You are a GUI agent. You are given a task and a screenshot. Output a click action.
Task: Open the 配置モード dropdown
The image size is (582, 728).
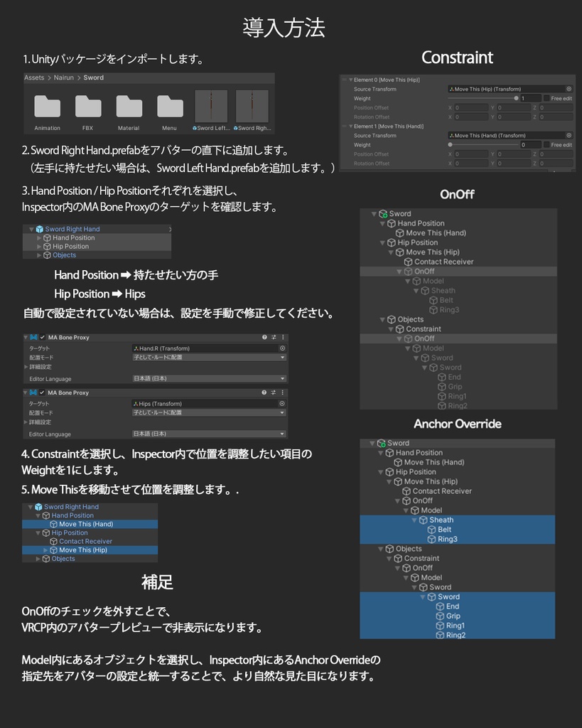(205, 356)
